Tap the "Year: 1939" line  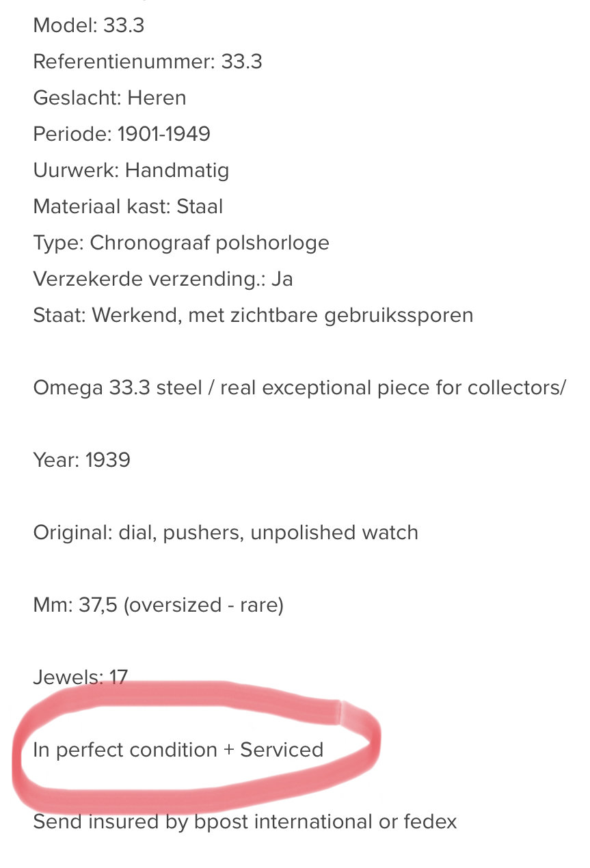coord(81,460)
